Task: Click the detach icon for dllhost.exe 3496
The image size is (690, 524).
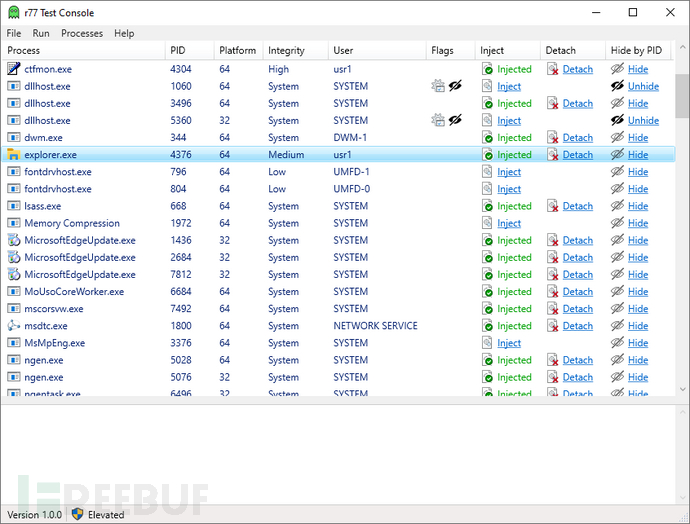Action: click(553, 103)
